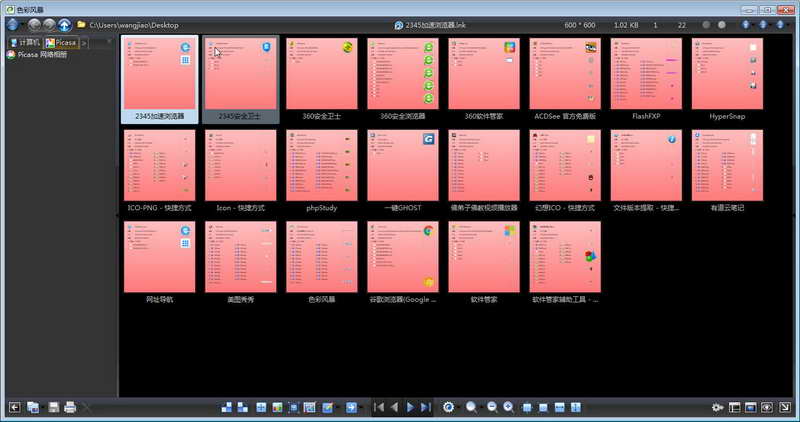
Task: Expand the magnifier zoom dropdown arrow
Action: pos(481,407)
